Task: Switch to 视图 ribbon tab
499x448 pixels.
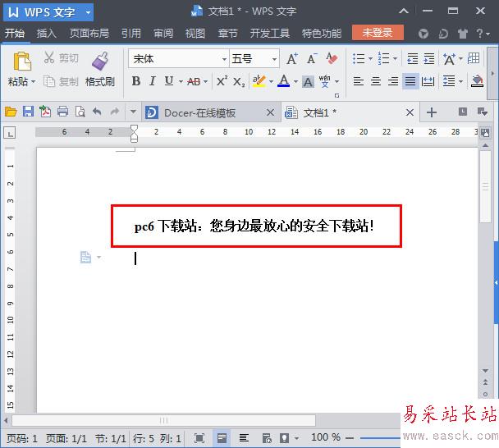Action: point(195,33)
